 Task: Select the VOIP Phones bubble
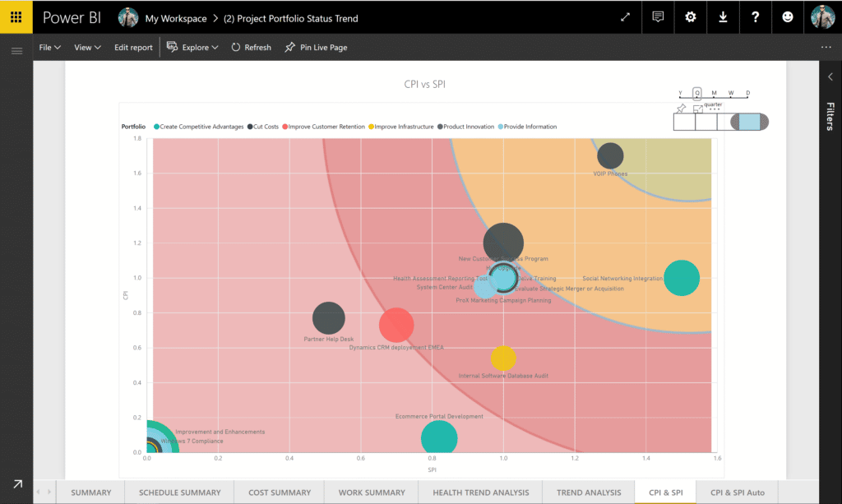point(610,155)
